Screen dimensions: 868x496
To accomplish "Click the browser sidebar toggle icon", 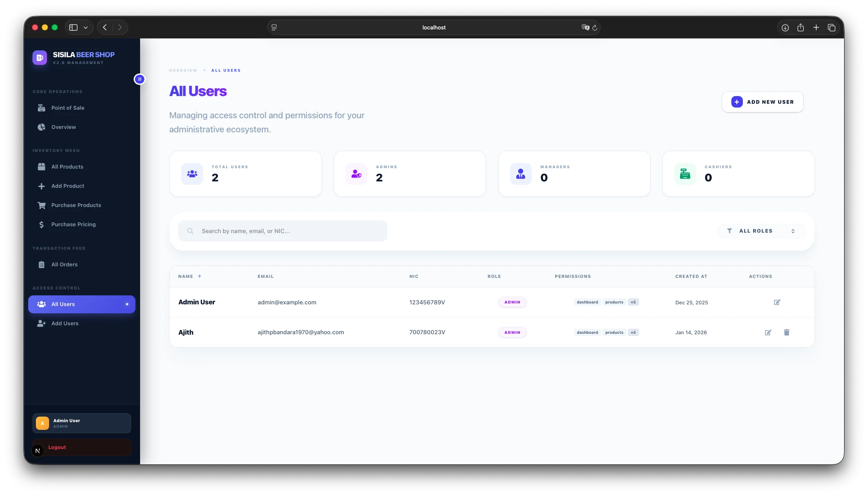I will pyautogui.click(x=73, y=27).
